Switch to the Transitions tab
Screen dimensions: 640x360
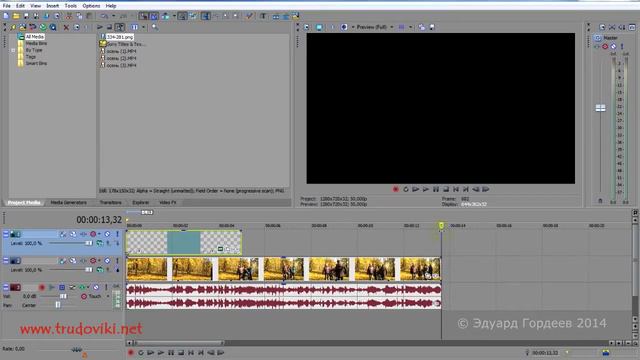coord(111,202)
